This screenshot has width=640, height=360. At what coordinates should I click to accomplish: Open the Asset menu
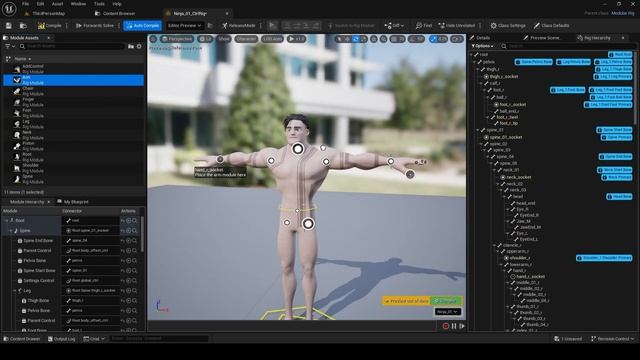(x=58, y=4)
